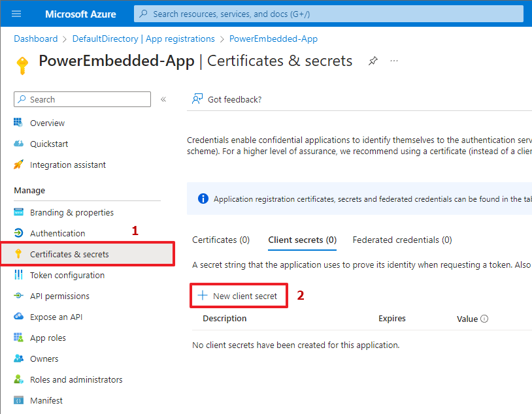
Task: Open Branding & properties page
Action: [x=71, y=212]
